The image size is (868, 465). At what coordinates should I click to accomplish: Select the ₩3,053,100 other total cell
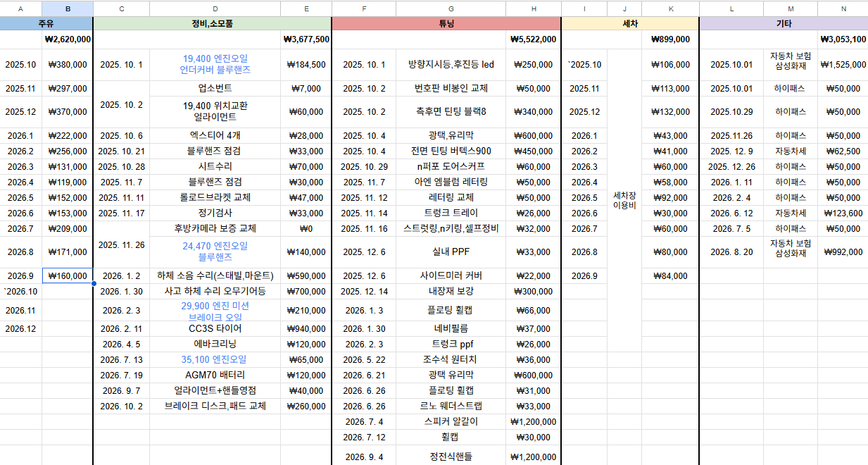[x=843, y=39]
